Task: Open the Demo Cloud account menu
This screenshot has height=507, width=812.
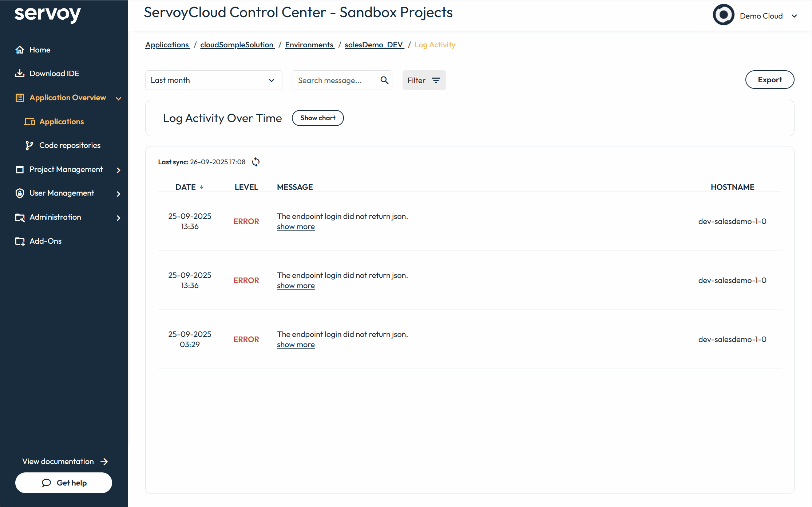Action: [794, 16]
